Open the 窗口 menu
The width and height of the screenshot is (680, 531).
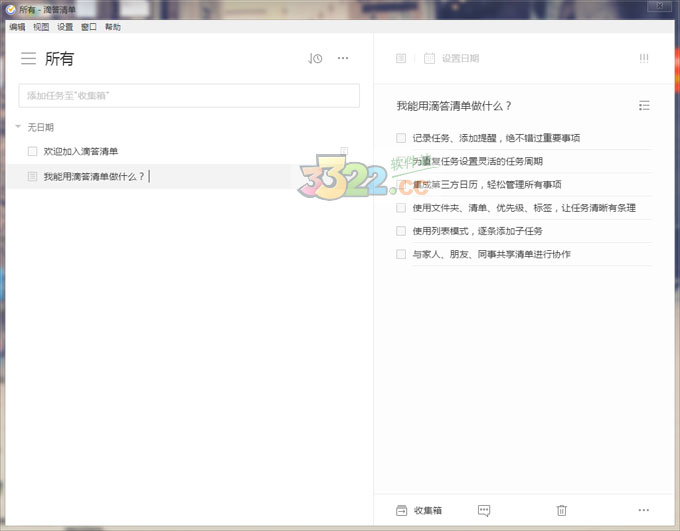click(89, 27)
